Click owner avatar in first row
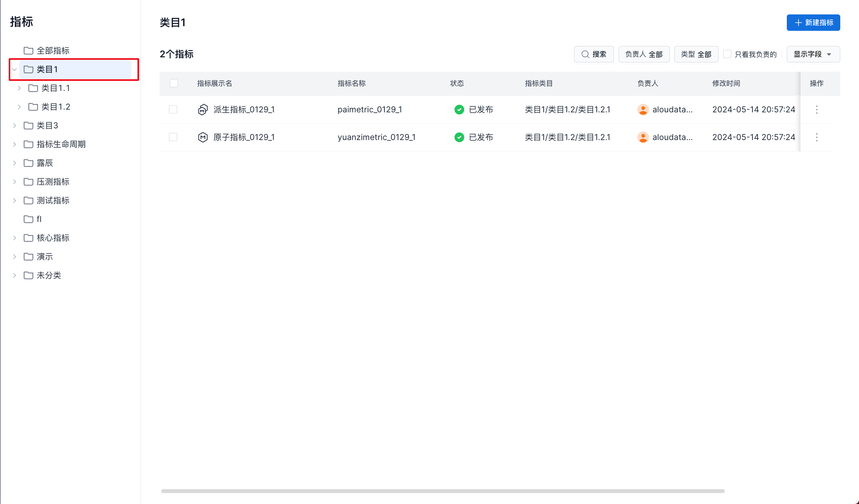 click(643, 110)
